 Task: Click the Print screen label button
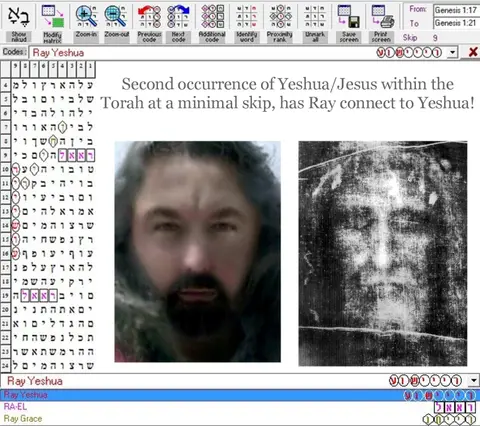pyautogui.click(x=381, y=37)
